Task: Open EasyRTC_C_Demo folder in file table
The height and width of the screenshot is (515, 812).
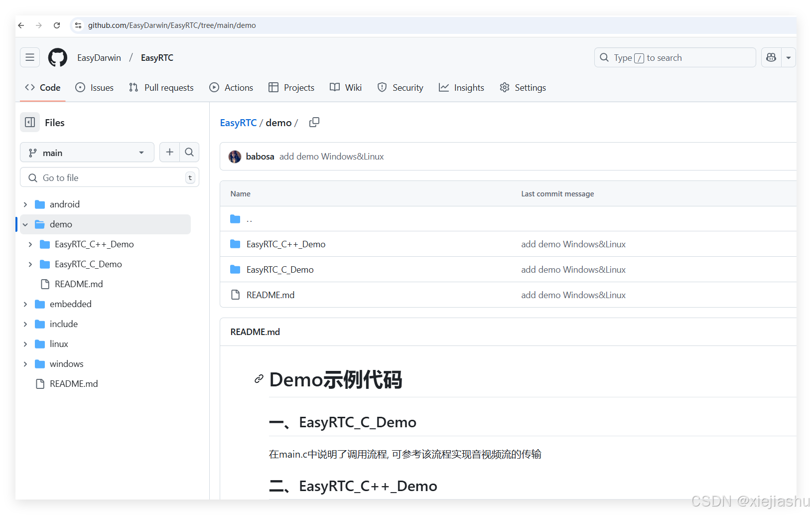Action: coord(280,270)
